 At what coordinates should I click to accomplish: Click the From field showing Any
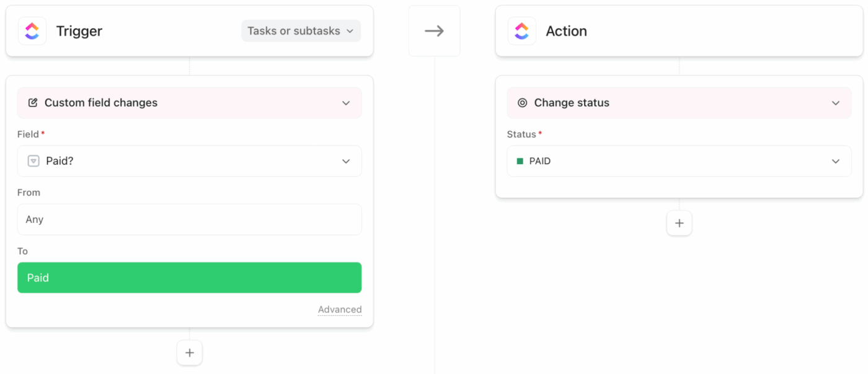(189, 219)
